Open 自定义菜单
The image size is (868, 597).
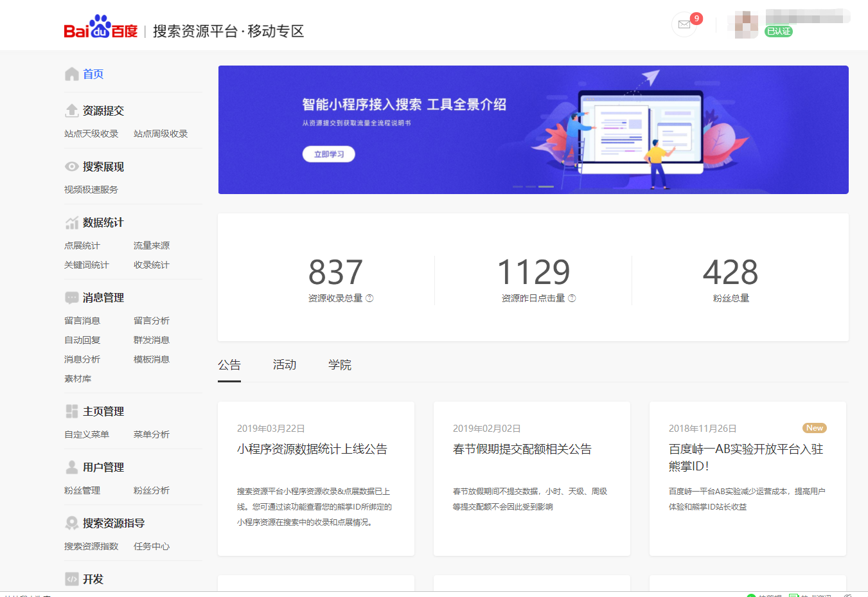point(87,434)
